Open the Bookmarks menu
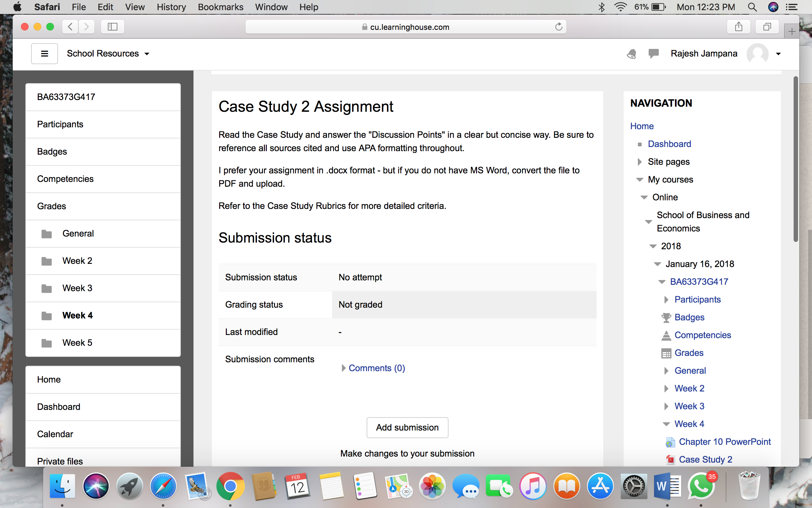Image resolution: width=812 pixels, height=508 pixels. (220, 7)
